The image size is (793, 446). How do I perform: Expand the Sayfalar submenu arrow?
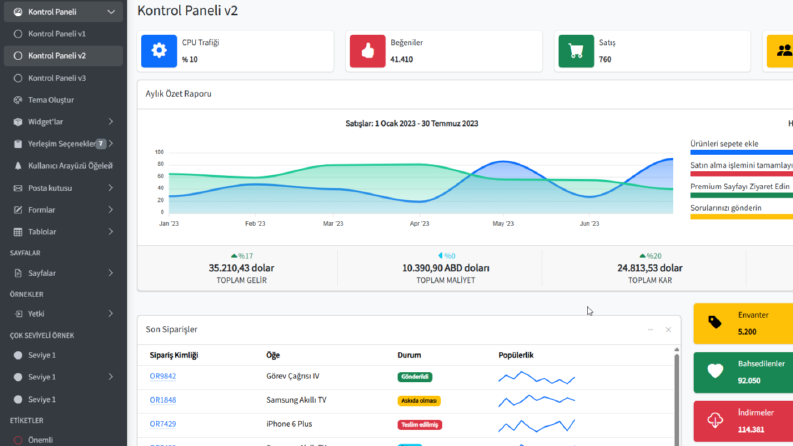pyautogui.click(x=111, y=273)
